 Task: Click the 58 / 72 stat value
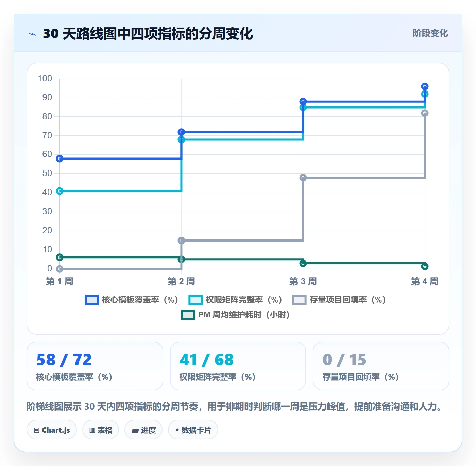click(x=64, y=360)
